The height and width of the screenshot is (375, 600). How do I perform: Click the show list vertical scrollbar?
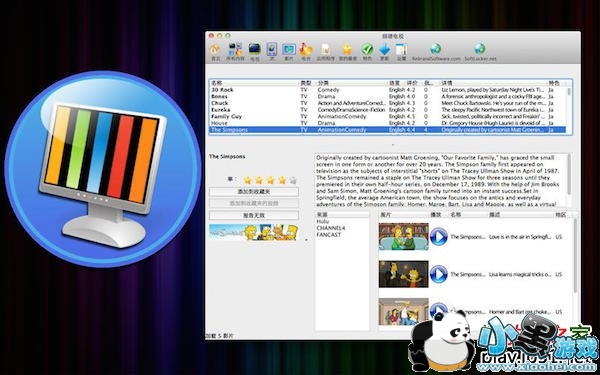point(569,107)
